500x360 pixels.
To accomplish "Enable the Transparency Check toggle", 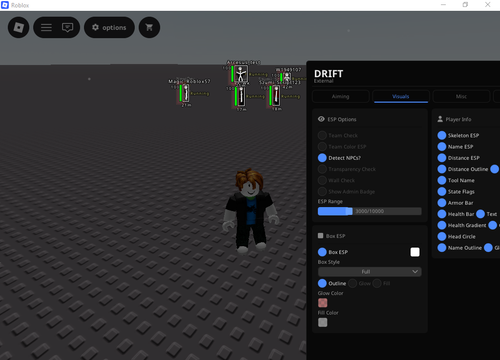I will pos(322,169).
